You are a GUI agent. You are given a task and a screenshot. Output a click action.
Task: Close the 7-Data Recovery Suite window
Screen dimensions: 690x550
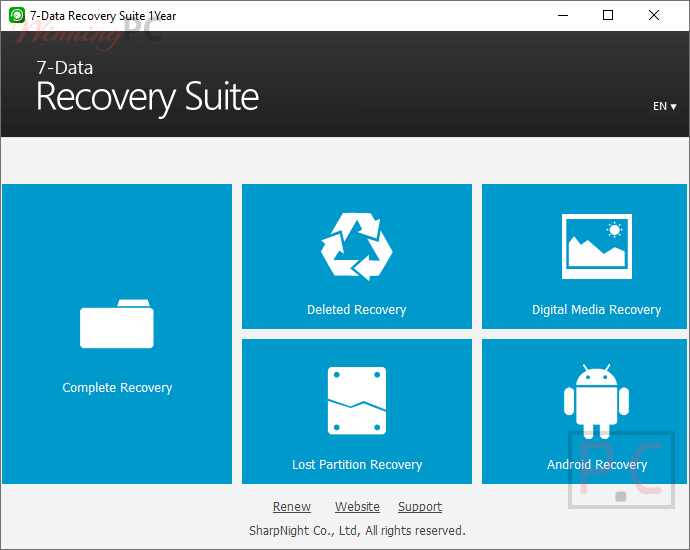tap(654, 15)
